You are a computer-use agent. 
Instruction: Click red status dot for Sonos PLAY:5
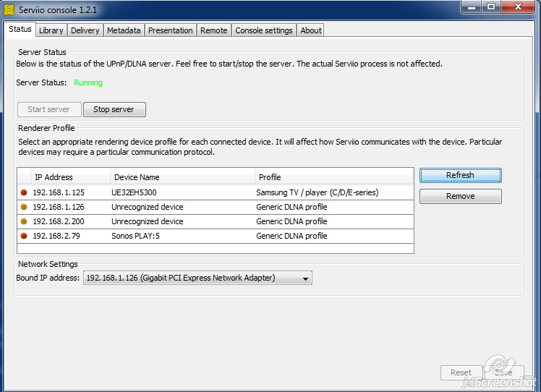click(x=24, y=237)
